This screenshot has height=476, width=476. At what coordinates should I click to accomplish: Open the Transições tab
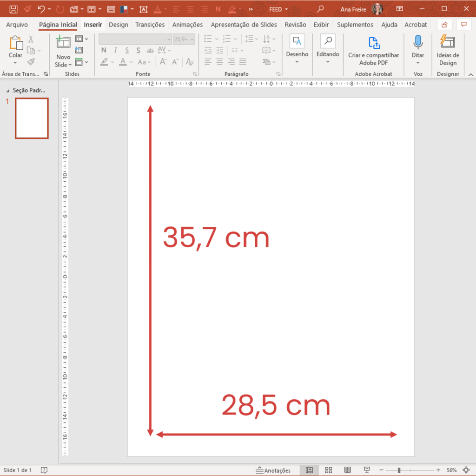tap(150, 25)
